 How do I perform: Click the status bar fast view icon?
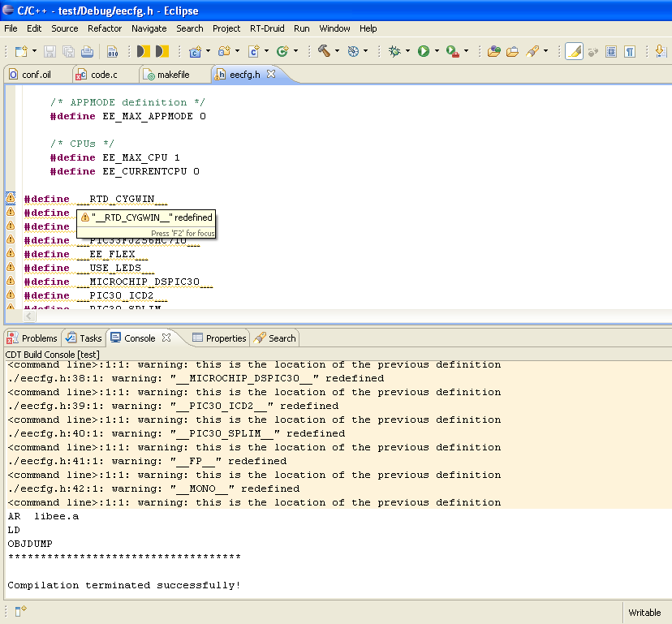pos(20,611)
